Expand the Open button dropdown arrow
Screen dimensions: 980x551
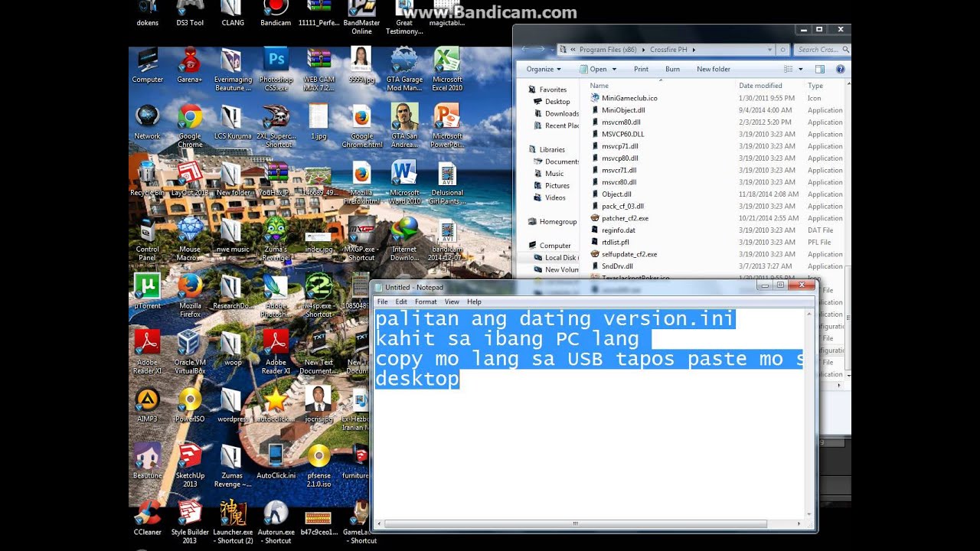pos(613,69)
